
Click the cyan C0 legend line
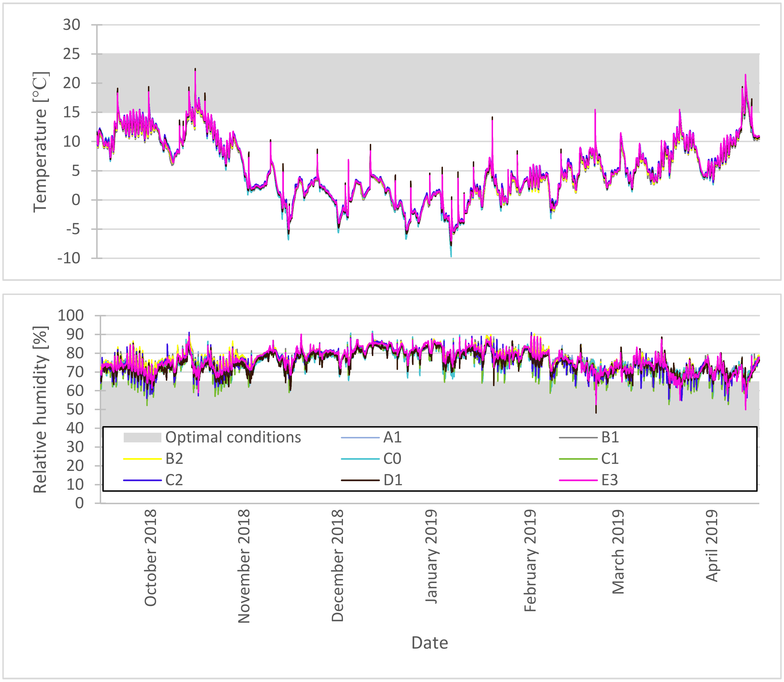point(360,459)
